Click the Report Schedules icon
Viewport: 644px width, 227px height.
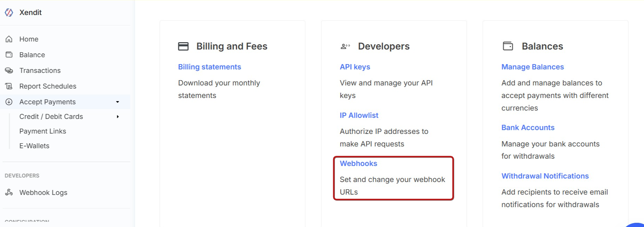click(9, 86)
